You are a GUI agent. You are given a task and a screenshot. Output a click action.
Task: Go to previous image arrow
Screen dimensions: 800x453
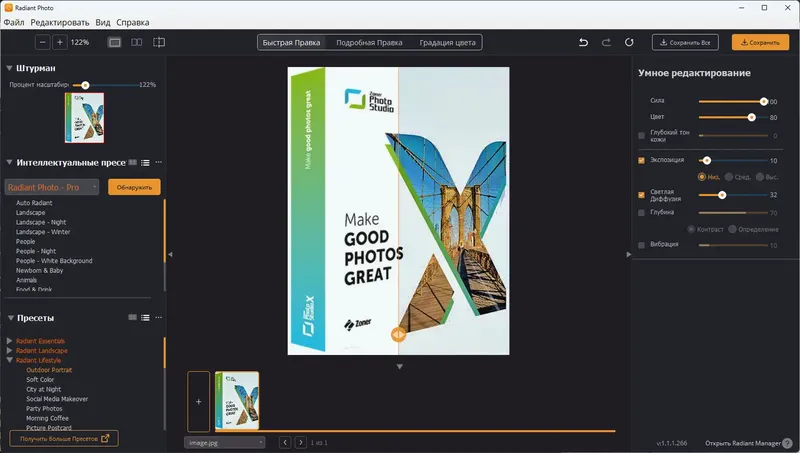click(285, 442)
